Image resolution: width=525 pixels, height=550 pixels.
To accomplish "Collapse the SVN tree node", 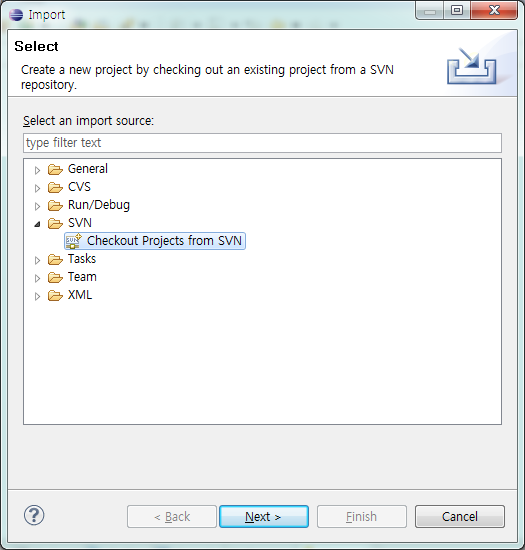I will click(37, 224).
